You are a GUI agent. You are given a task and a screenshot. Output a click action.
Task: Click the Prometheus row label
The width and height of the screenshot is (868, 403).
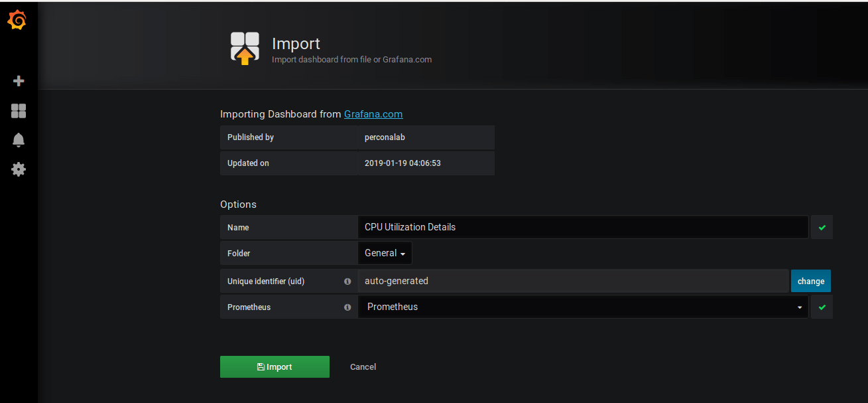pos(249,307)
